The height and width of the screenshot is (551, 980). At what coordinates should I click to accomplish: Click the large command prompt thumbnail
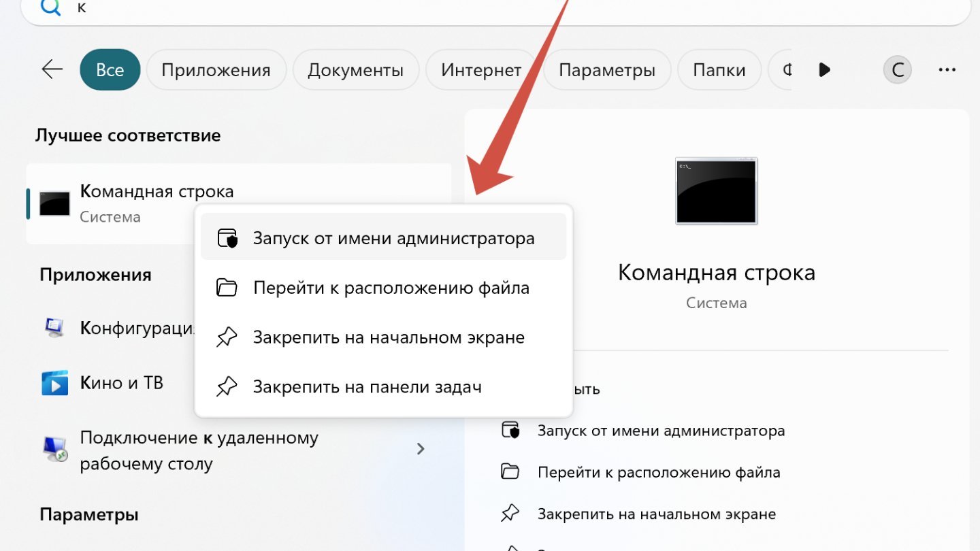click(x=716, y=191)
